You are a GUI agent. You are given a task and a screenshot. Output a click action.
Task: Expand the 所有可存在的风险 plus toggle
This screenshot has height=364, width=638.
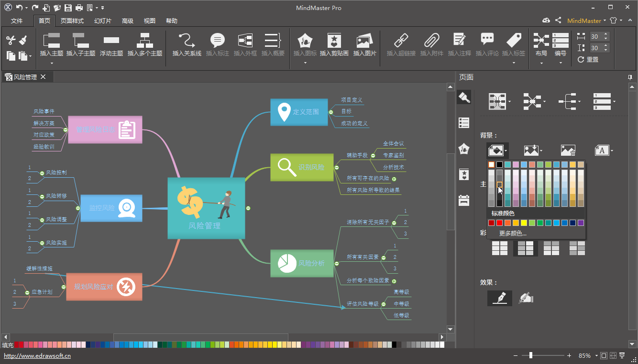click(x=394, y=179)
